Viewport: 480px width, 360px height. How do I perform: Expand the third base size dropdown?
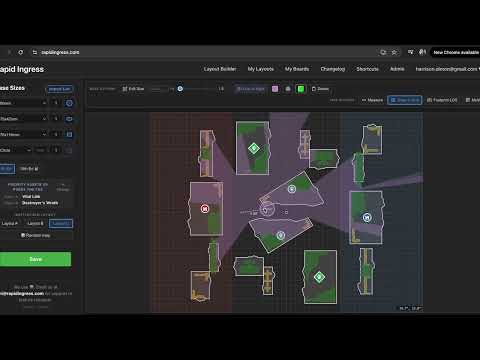(23, 134)
